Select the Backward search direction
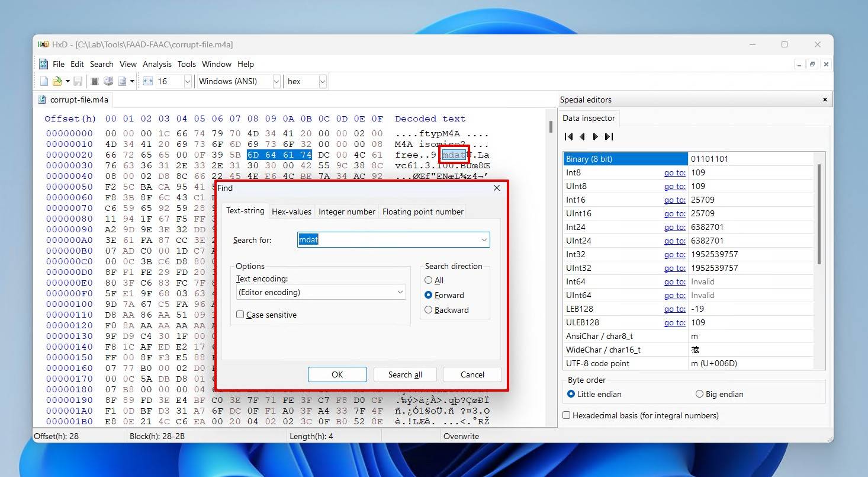The width and height of the screenshot is (868, 477). (429, 310)
